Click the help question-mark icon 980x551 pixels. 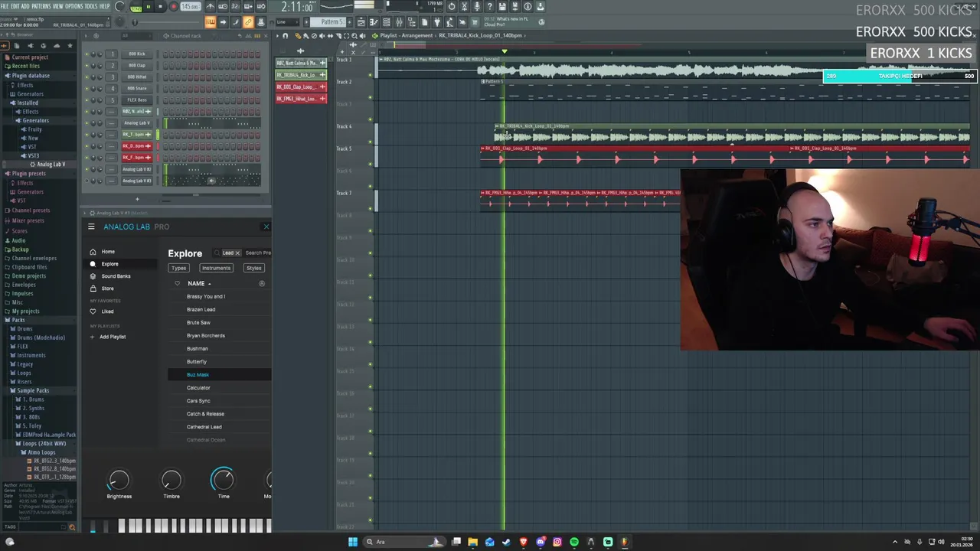pos(489,6)
